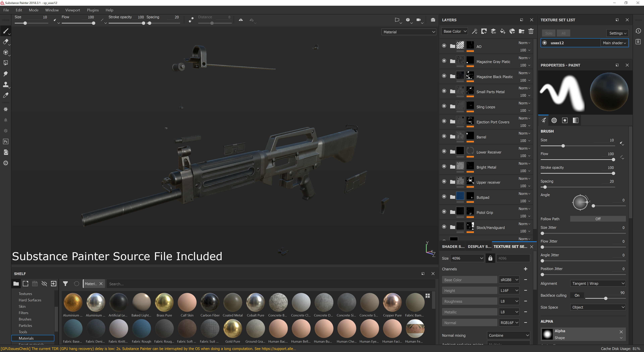Toggle symmetry in the top toolbar
The image size is (644, 352).
pos(240,20)
